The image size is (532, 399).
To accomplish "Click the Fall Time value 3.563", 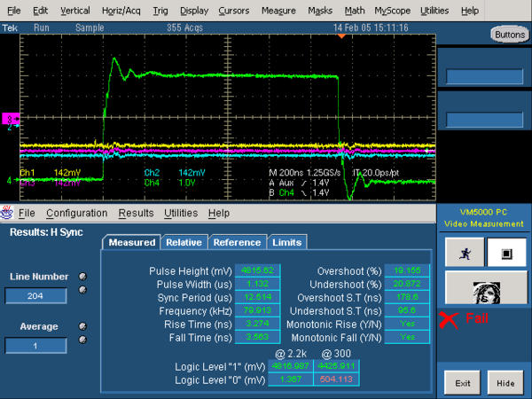I will point(257,337).
